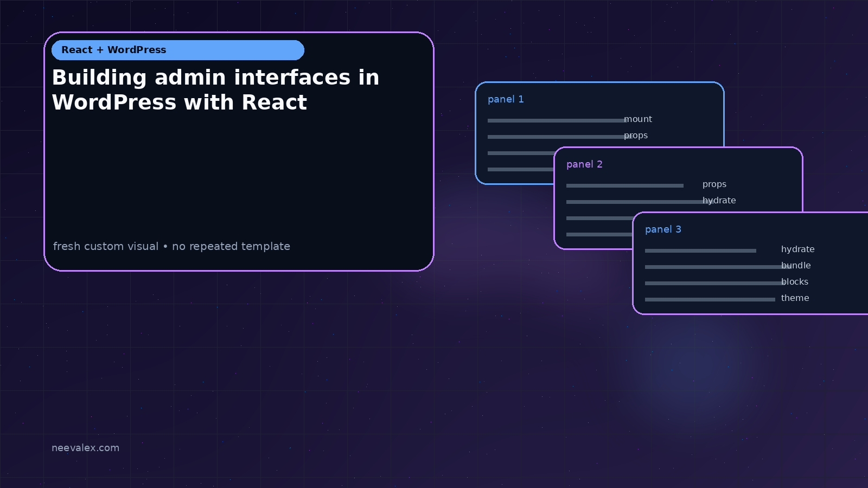
Task: Select 'hydrate' label in panel 2
Action: 719,201
